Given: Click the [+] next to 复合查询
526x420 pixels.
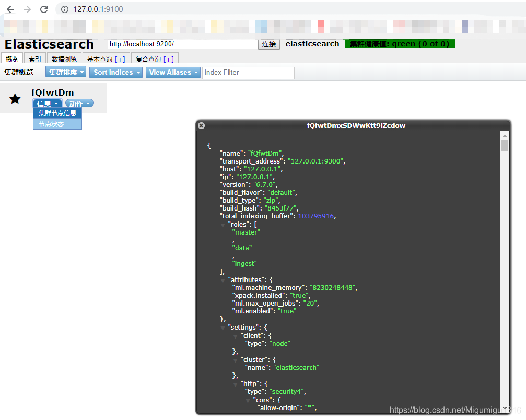Looking at the screenshot, I should pos(169,60).
